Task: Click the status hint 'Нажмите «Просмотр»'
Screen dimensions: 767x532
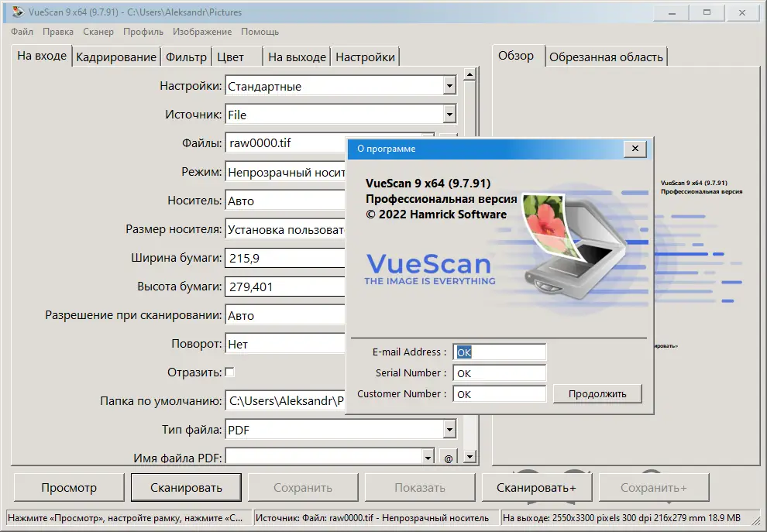Action: pyautogui.click(x=126, y=518)
